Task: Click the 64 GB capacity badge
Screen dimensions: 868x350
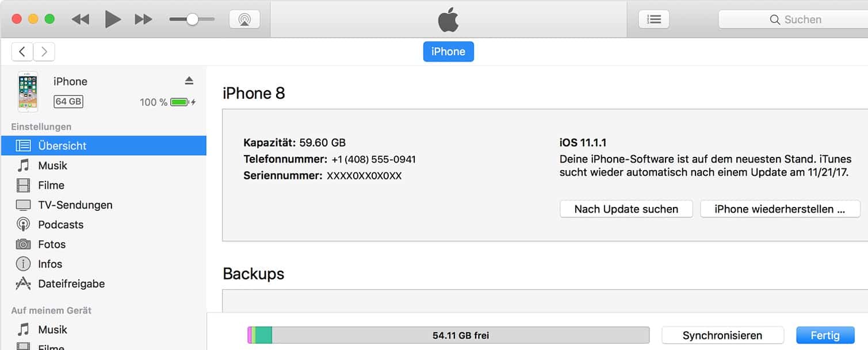Action: pyautogui.click(x=68, y=102)
